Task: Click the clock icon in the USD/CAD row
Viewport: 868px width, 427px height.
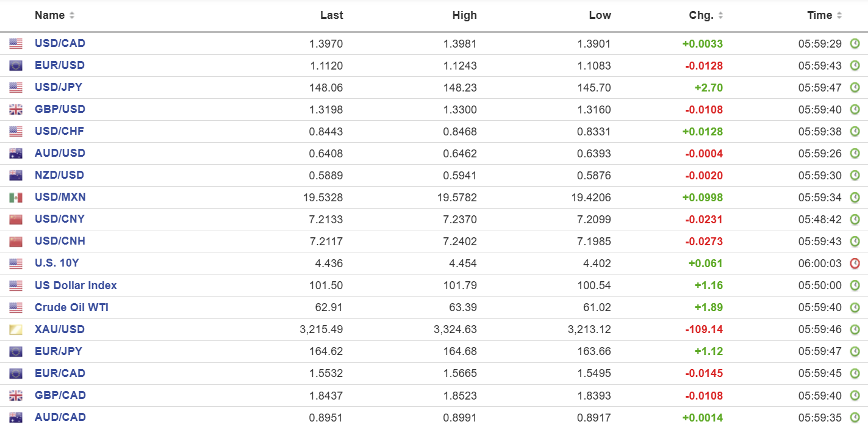Action: (855, 44)
